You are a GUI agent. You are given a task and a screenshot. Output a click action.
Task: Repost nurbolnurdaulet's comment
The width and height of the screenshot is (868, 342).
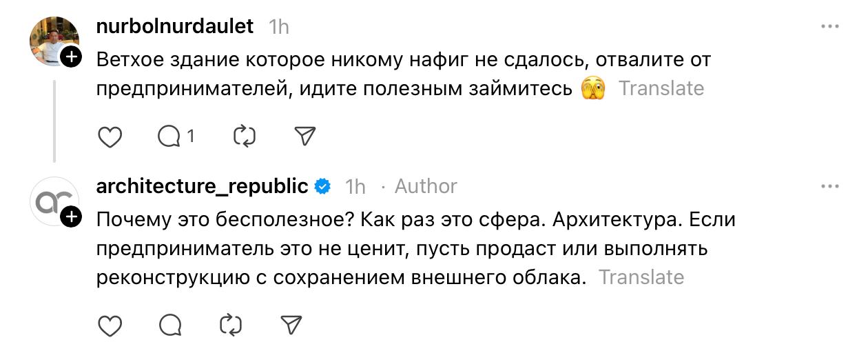[x=245, y=137]
